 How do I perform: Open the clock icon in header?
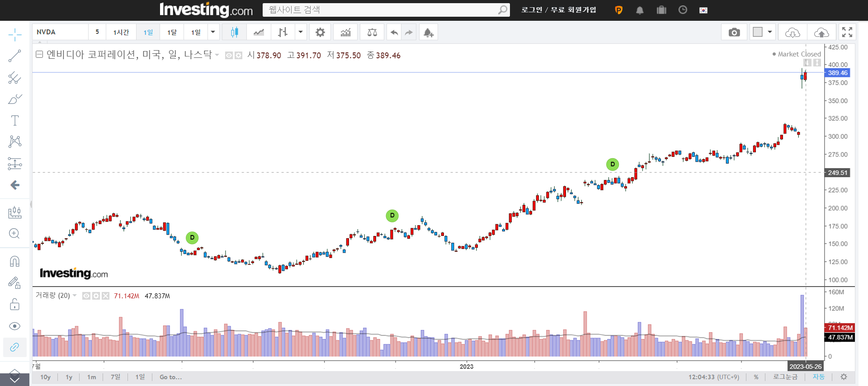[683, 10]
